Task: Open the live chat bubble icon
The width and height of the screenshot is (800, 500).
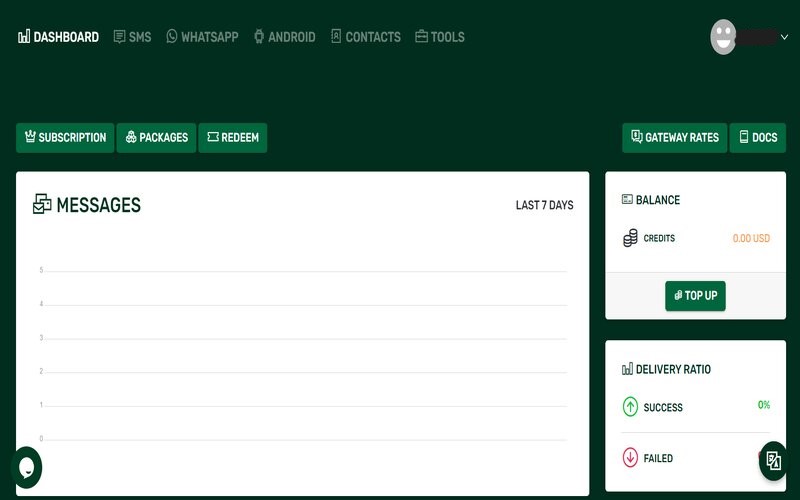Action: tap(26, 467)
